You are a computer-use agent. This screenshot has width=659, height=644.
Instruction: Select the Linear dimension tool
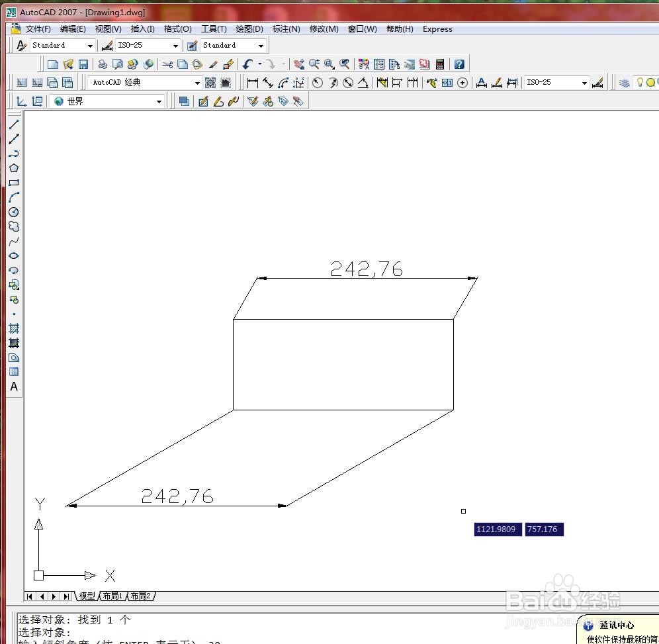(253, 83)
